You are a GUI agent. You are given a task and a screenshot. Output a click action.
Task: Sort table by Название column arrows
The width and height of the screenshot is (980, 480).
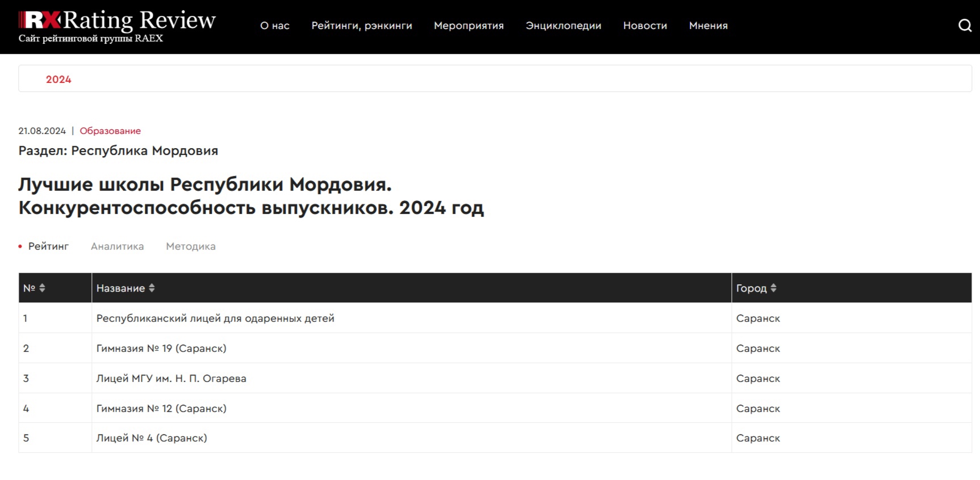[152, 288]
